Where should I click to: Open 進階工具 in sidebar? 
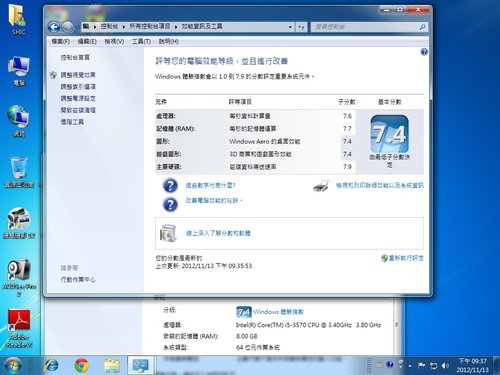coord(72,122)
